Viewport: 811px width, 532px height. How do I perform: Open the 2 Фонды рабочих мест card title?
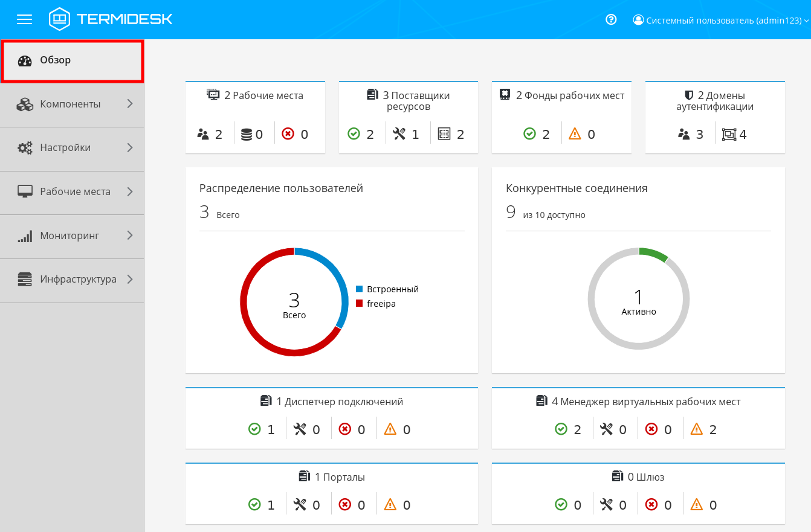(570, 95)
